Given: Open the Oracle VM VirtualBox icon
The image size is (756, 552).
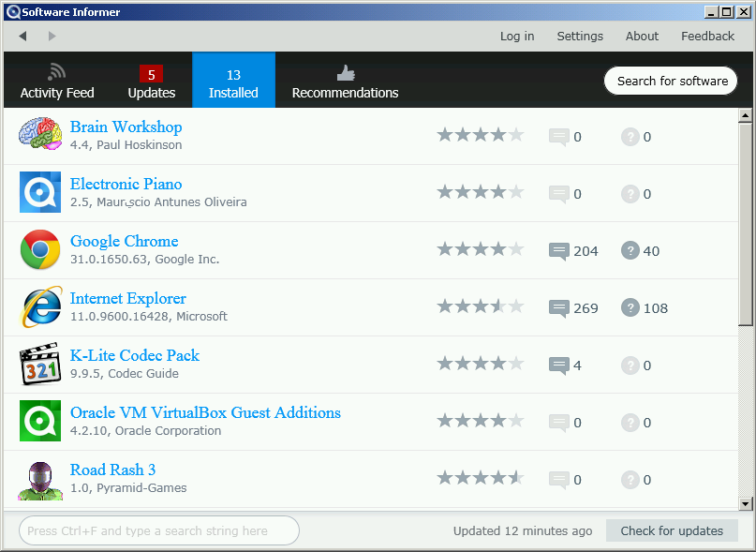Looking at the screenshot, I should [40, 421].
